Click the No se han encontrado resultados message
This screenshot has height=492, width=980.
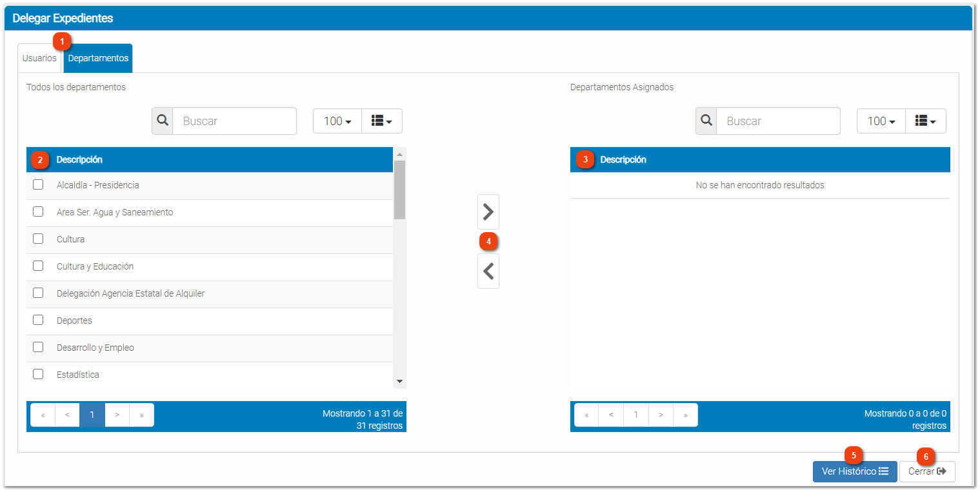(760, 185)
